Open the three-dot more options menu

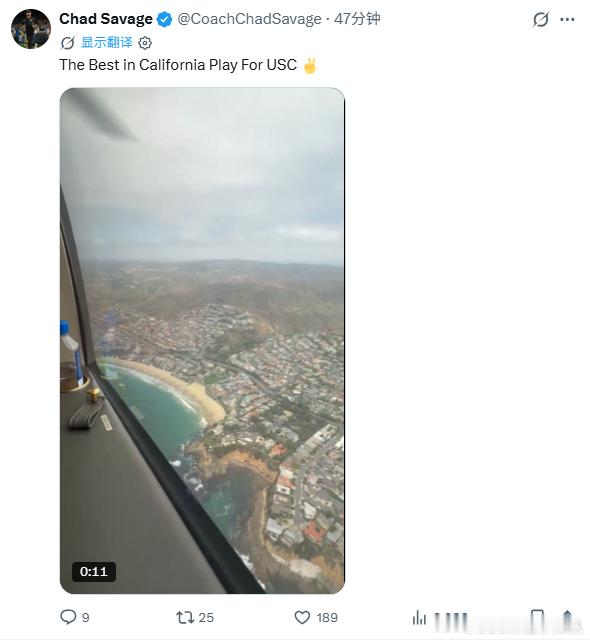[567, 19]
